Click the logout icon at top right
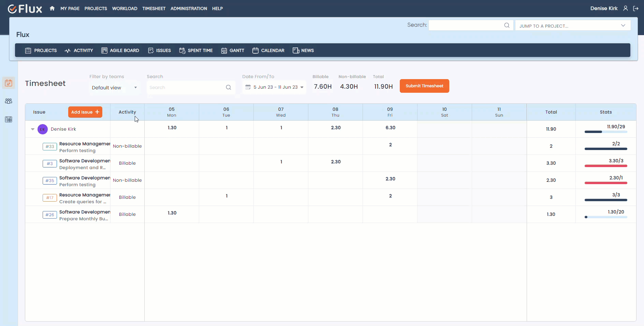Viewport: 644px width, 326px height. [635, 9]
